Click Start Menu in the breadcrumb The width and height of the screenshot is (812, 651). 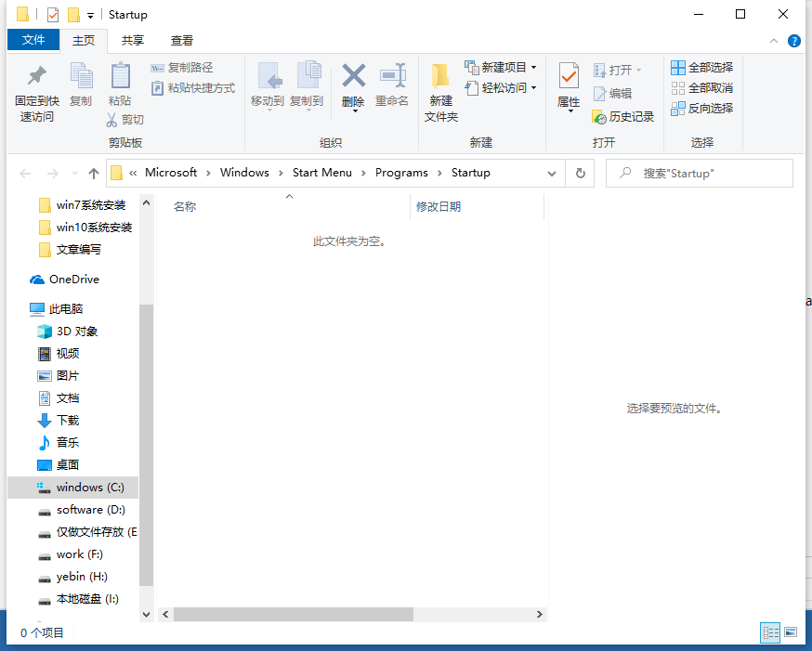point(322,173)
